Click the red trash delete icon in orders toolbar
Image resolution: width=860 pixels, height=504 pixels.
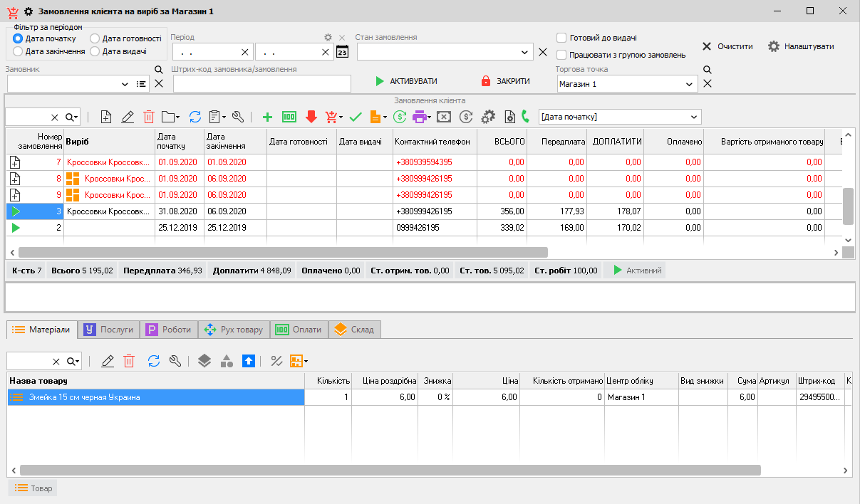[x=149, y=117]
